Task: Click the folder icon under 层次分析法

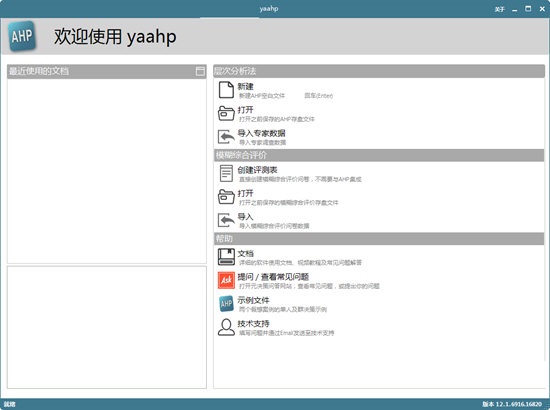Action: click(226, 113)
